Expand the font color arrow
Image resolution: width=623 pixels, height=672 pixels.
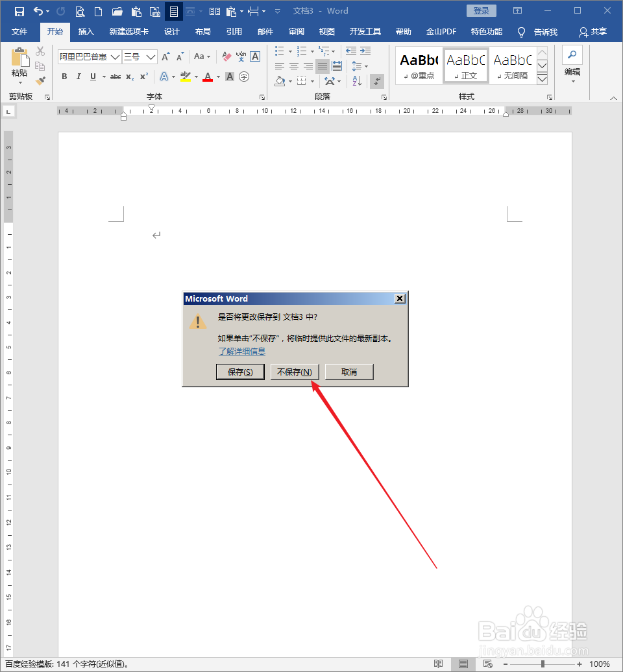218,77
